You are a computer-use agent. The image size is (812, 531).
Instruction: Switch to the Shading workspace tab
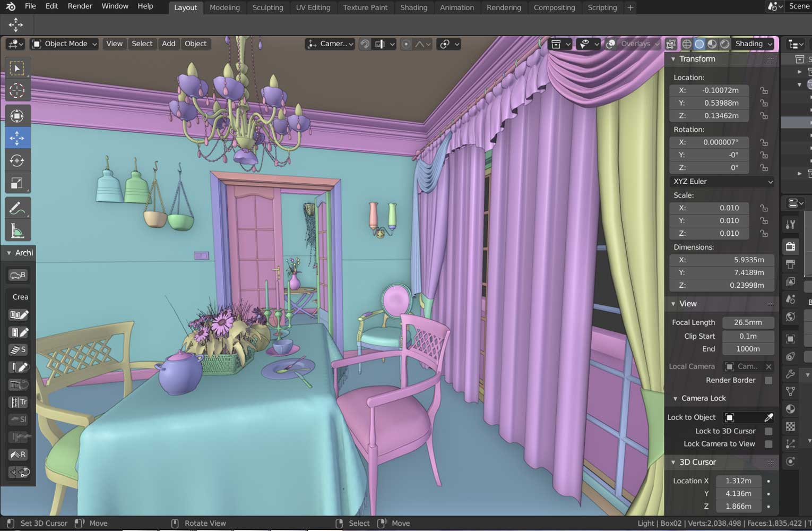(x=414, y=7)
